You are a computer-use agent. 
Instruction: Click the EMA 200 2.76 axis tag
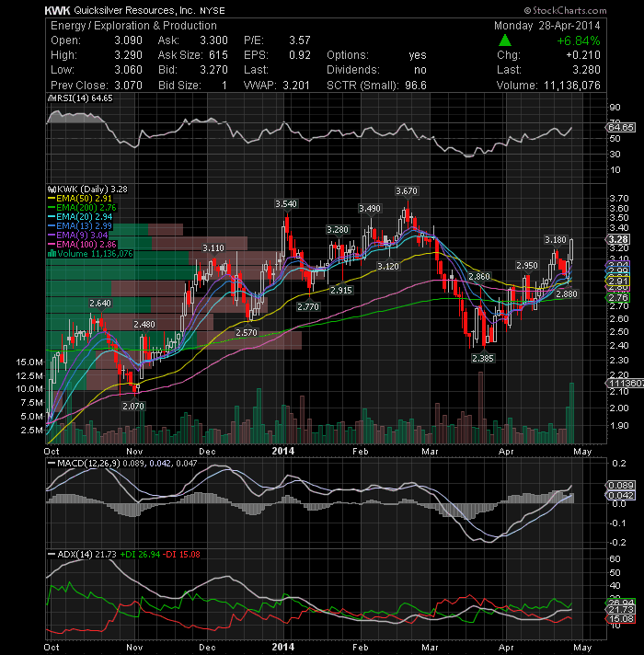click(617, 297)
